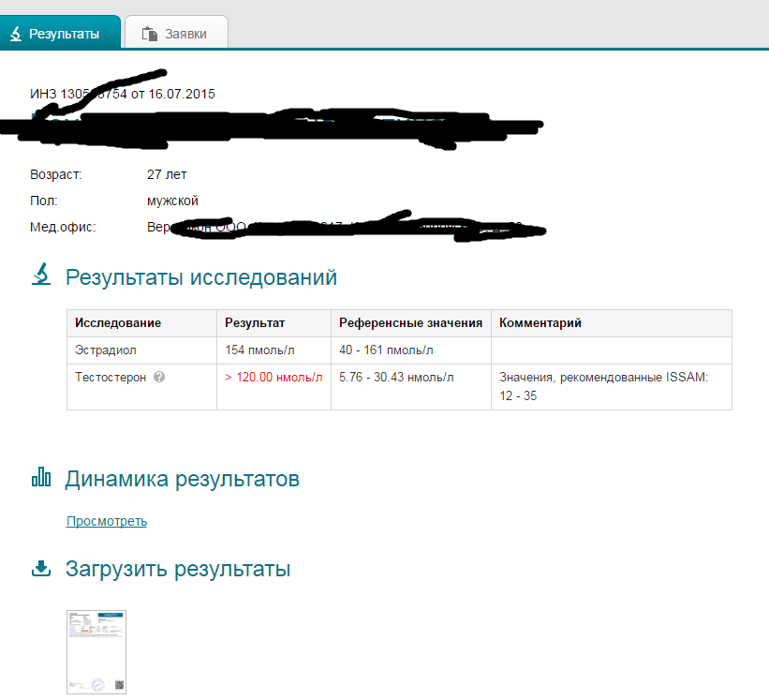Open the results document thumbnail
This screenshot has height=700, width=769.
96,651
